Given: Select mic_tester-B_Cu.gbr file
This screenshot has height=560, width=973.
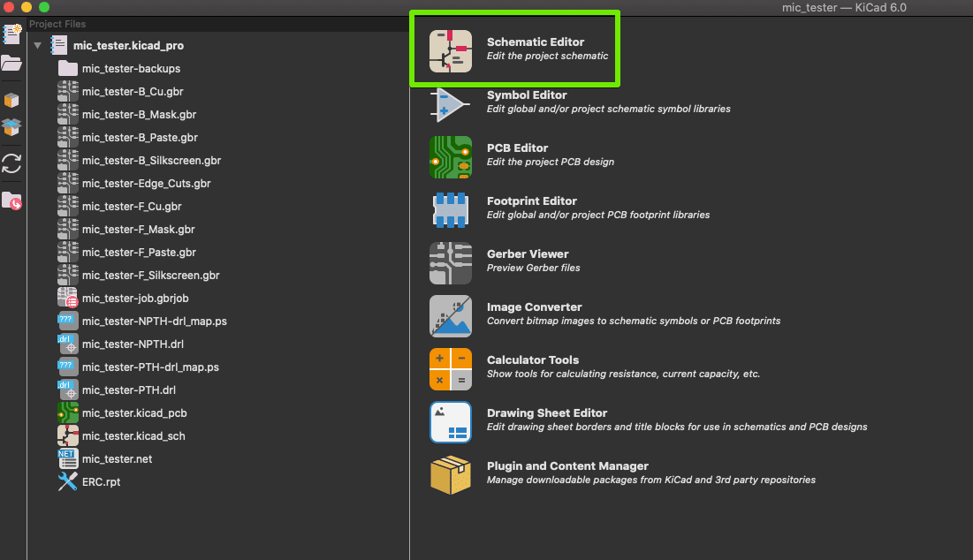Looking at the screenshot, I should pyautogui.click(x=133, y=91).
